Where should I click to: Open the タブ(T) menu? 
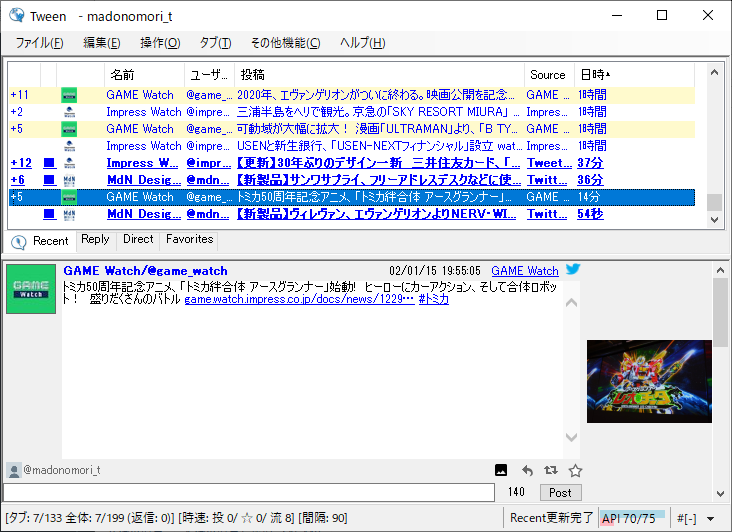click(x=215, y=43)
